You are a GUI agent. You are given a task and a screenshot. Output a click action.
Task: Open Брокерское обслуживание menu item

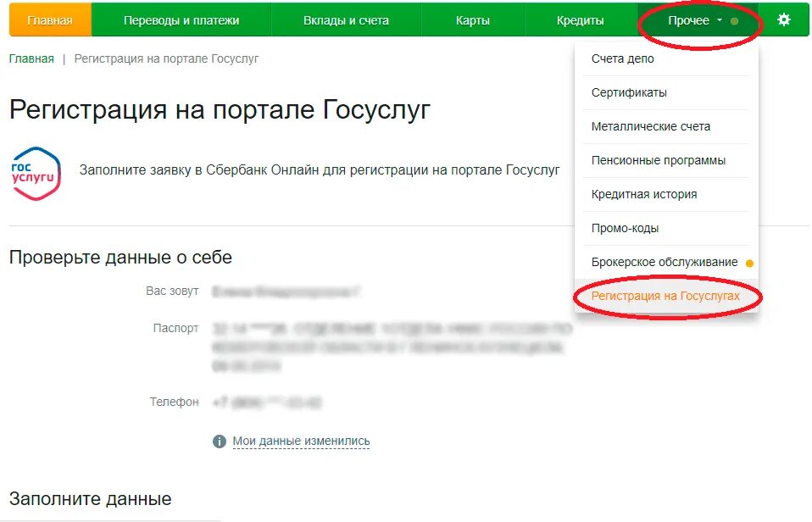pos(666,262)
